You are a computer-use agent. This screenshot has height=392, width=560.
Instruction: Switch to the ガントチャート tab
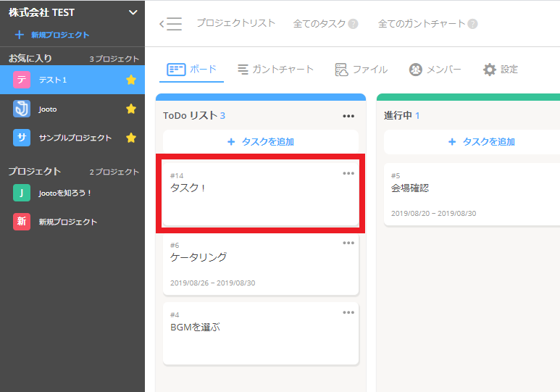click(275, 70)
